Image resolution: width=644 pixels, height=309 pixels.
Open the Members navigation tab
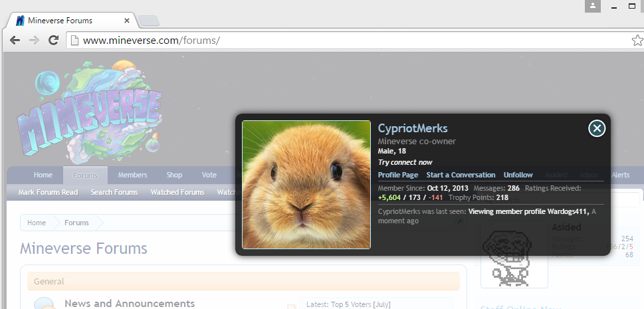click(132, 175)
